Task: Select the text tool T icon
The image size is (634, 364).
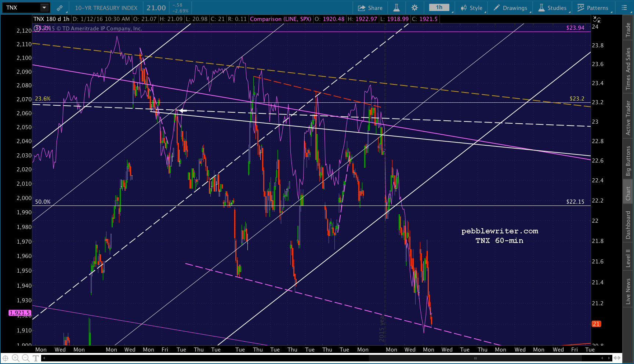Action: tap(36, 358)
